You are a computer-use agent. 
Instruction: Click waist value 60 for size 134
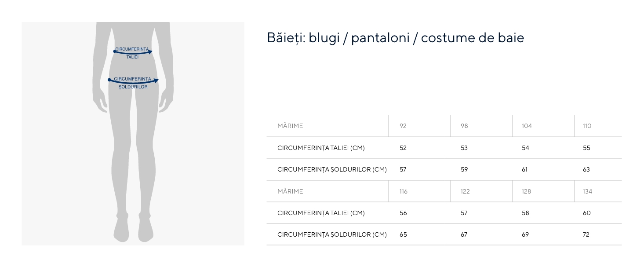click(586, 213)
